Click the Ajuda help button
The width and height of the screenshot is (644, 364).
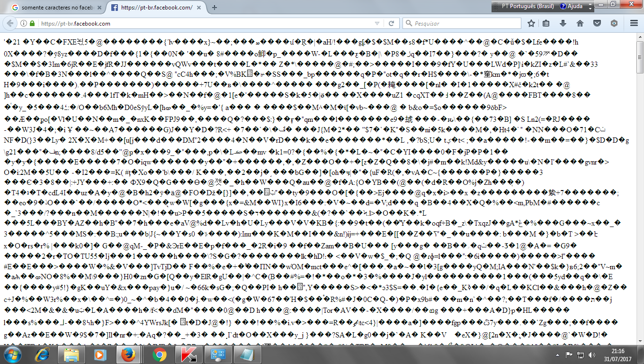click(571, 7)
